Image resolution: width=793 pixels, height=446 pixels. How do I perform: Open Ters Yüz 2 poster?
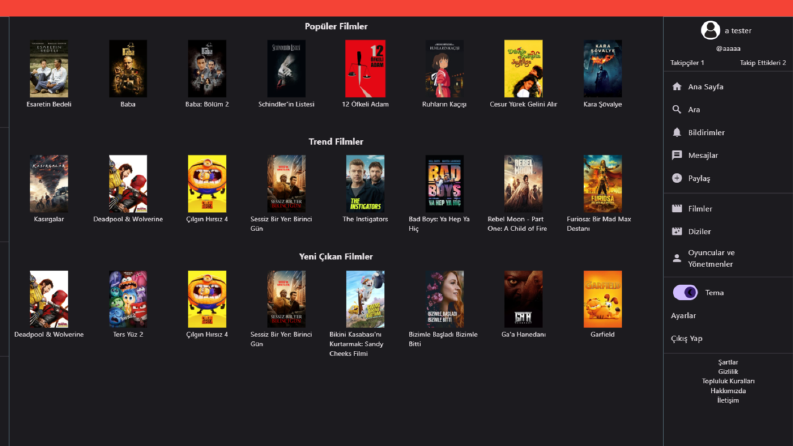128,299
